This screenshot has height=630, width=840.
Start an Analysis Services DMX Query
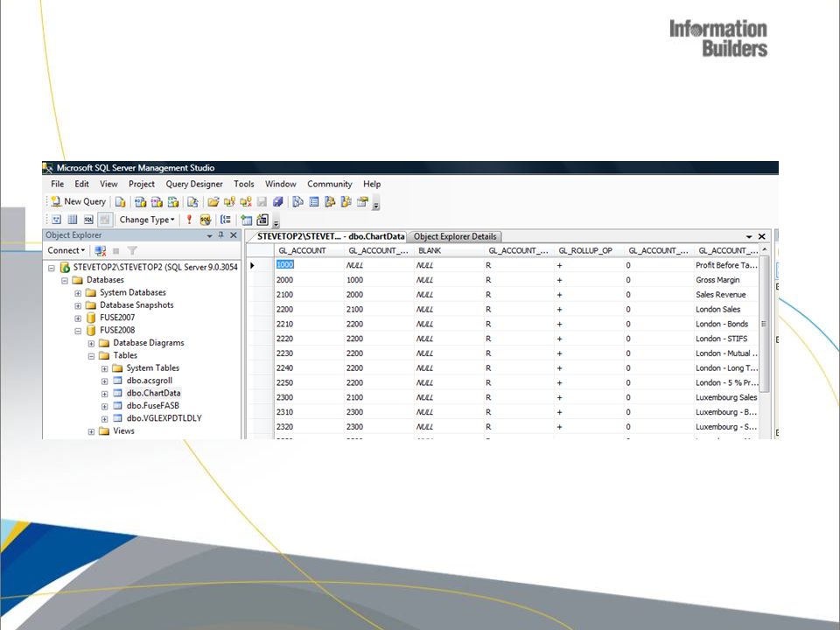coord(157,202)
